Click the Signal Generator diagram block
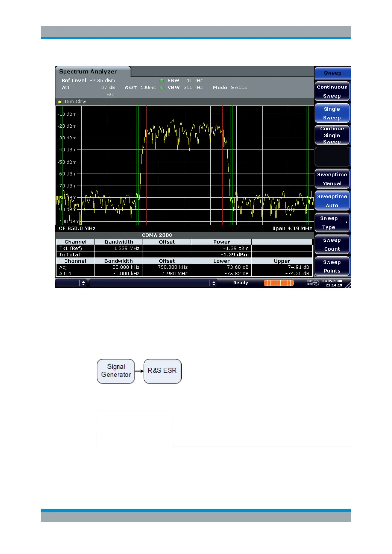 click(x=116, y=371)
